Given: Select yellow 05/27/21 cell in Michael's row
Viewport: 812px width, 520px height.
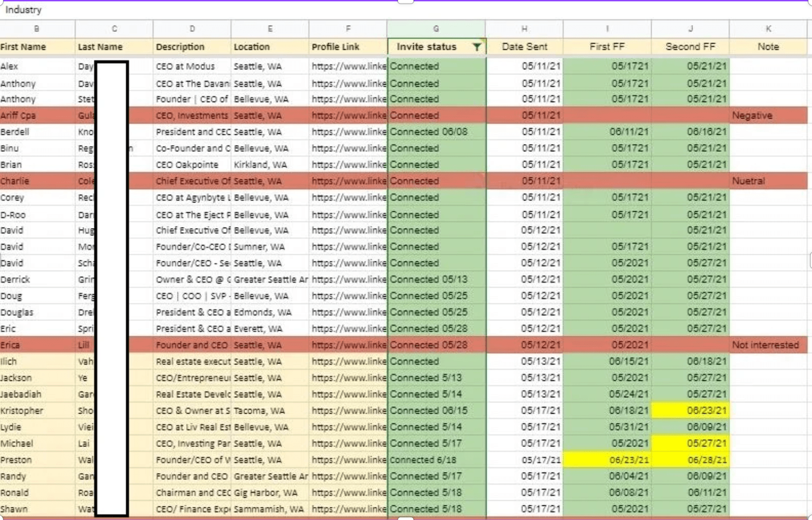Looking at the screenshot, I should [690, 443].
